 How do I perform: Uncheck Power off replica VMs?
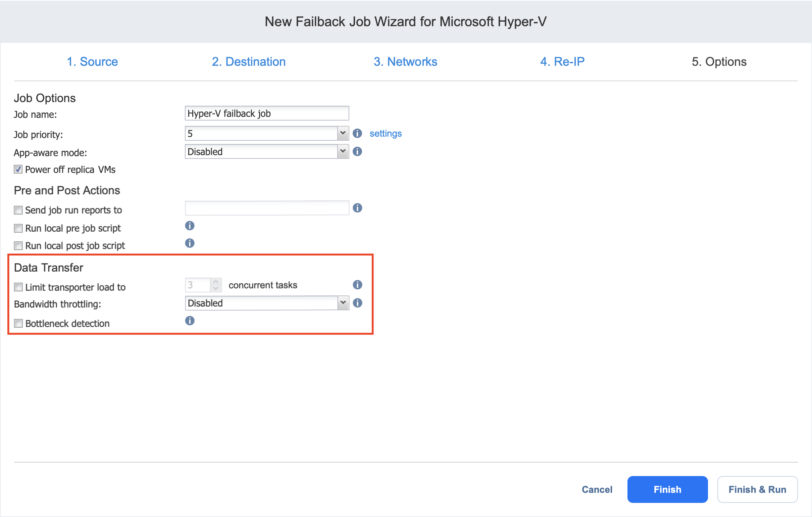(18, 170)
